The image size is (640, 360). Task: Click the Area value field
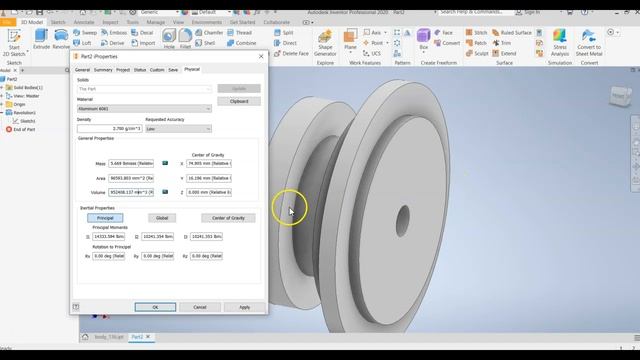coord(131,178)
